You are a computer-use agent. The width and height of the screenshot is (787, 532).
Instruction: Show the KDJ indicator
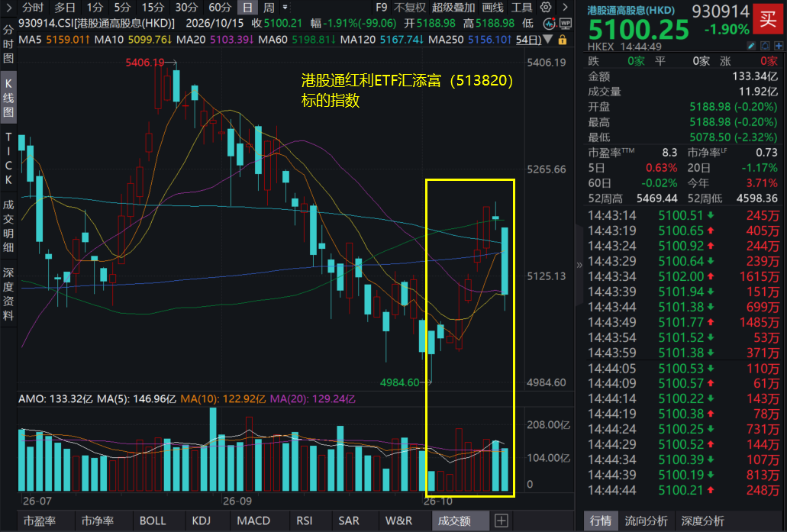point(202,521)
